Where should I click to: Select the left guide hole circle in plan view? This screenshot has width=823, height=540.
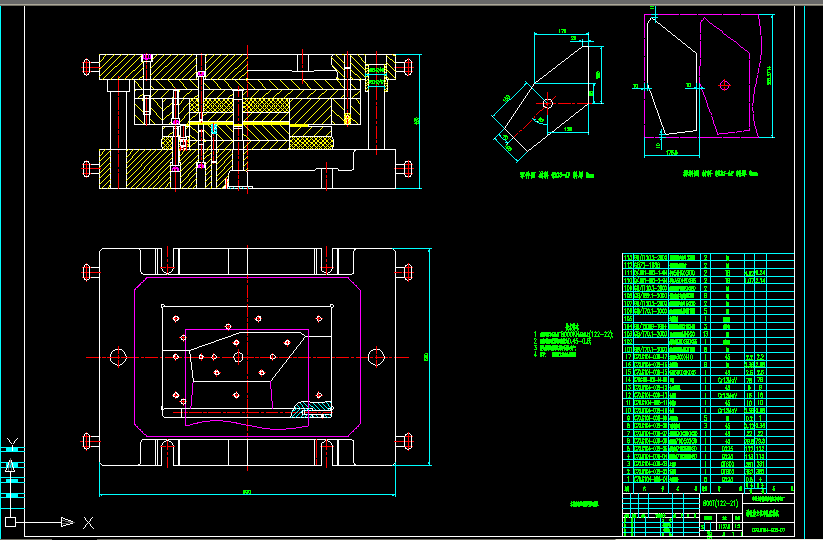pos(118,356)
